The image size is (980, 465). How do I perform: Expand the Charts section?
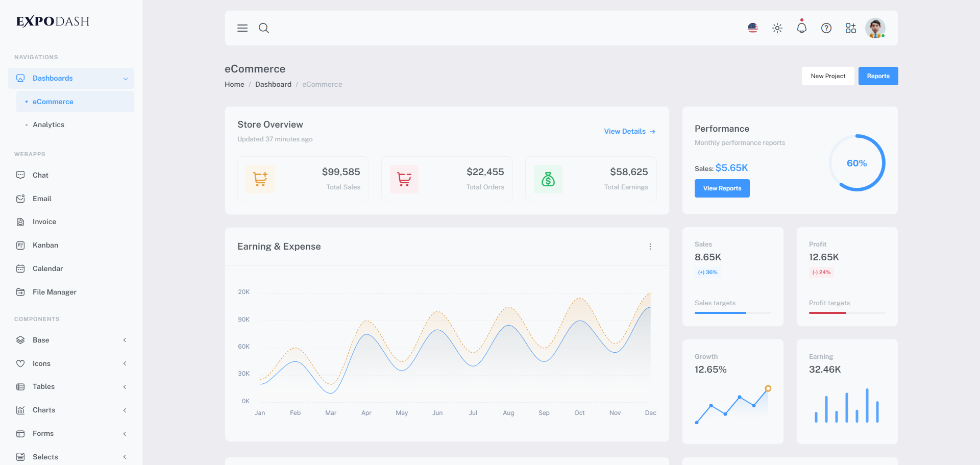coord(43,410)
